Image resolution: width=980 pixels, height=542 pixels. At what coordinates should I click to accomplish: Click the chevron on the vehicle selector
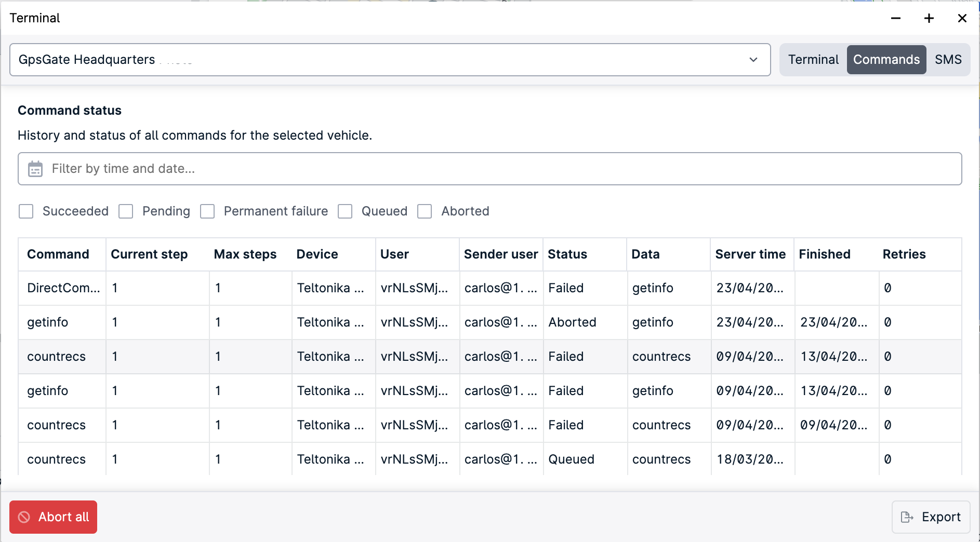click(754, 60)
